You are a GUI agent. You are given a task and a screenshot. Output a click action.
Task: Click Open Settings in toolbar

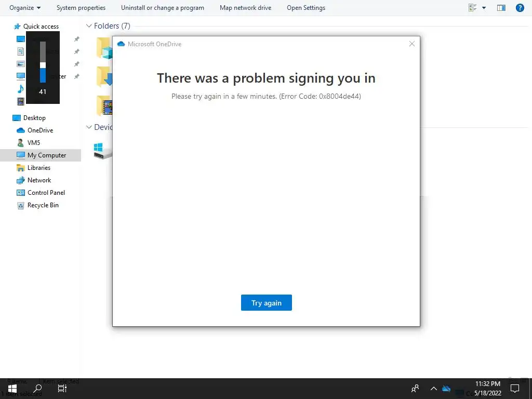[x=305, y=7]
